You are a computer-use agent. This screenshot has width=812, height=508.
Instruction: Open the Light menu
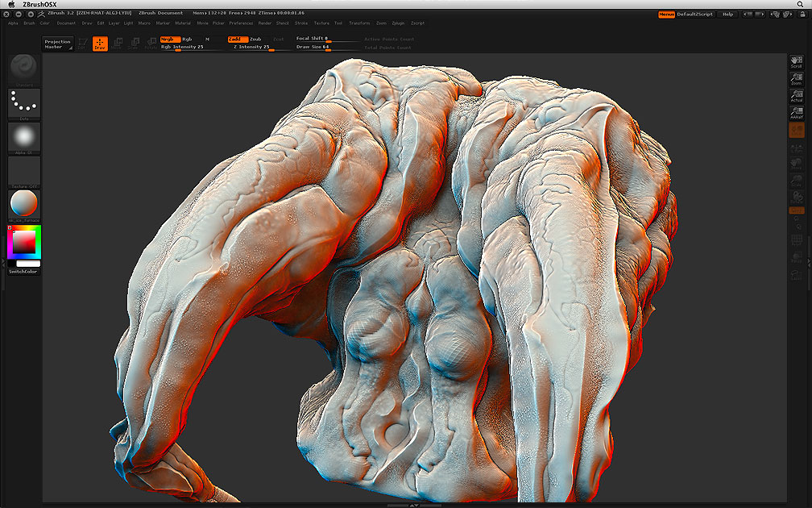coord(128,23)
